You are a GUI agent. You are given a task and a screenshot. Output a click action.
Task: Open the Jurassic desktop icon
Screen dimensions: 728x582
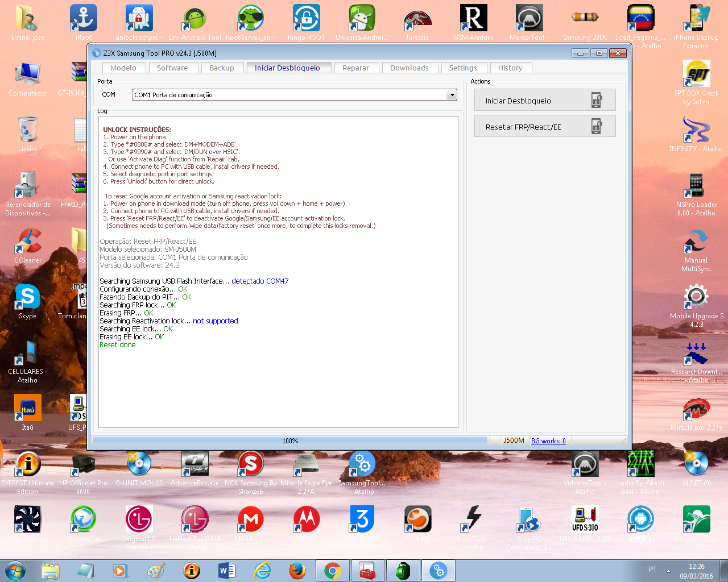click(x=417, y=23)
